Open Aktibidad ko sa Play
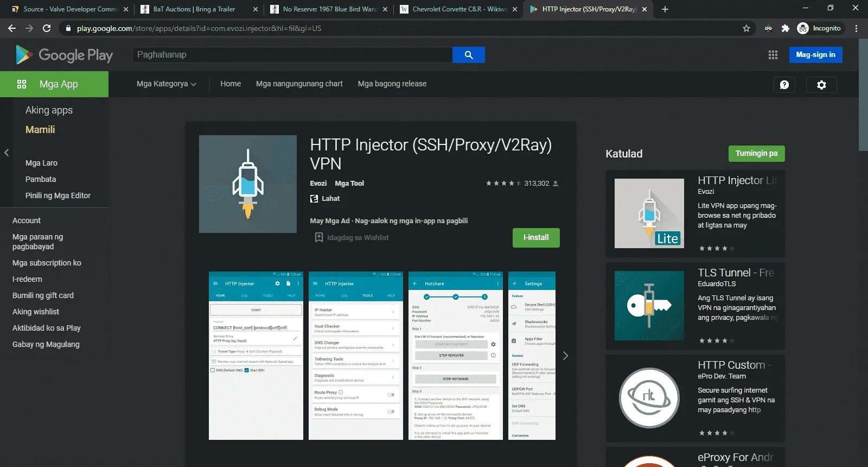 pos(47,328)
